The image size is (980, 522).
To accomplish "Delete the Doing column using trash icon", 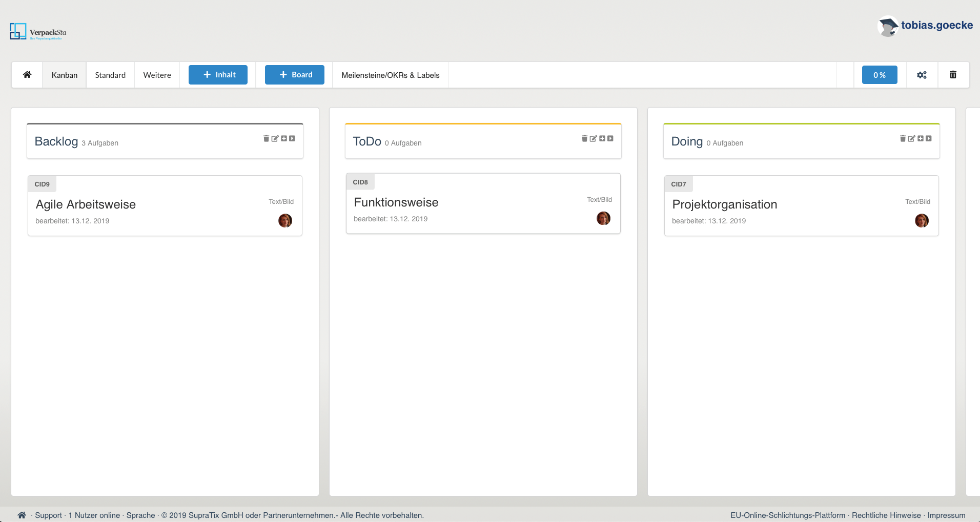I will [x=903, y=138].
